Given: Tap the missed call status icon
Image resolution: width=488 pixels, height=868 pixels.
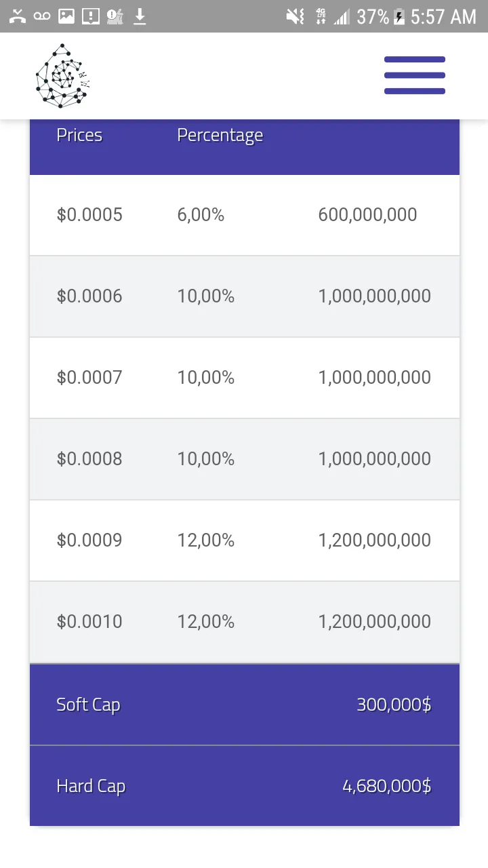Looking at the screenshot, I should click(18, 16).
